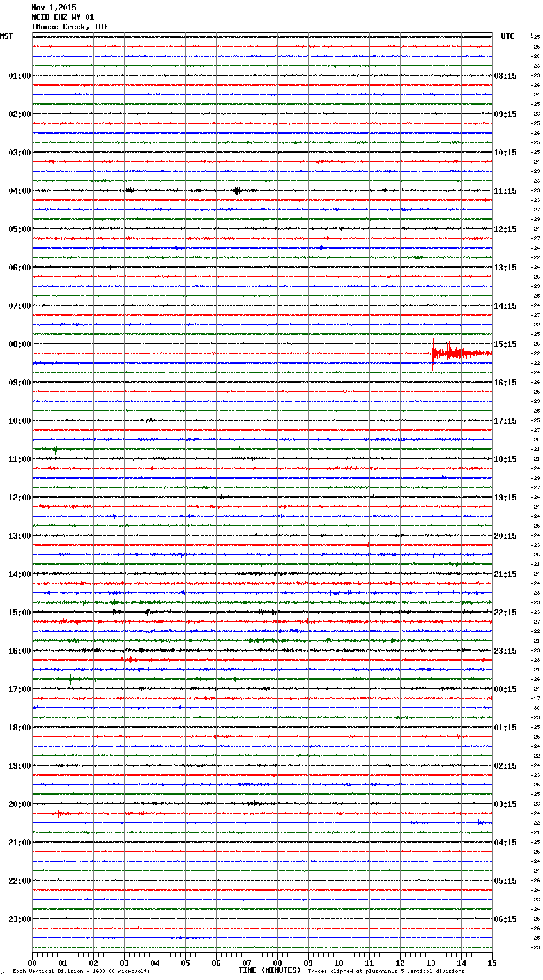Click the 01:15 UTC time label

pyautogui.click(x=505, y=728)
